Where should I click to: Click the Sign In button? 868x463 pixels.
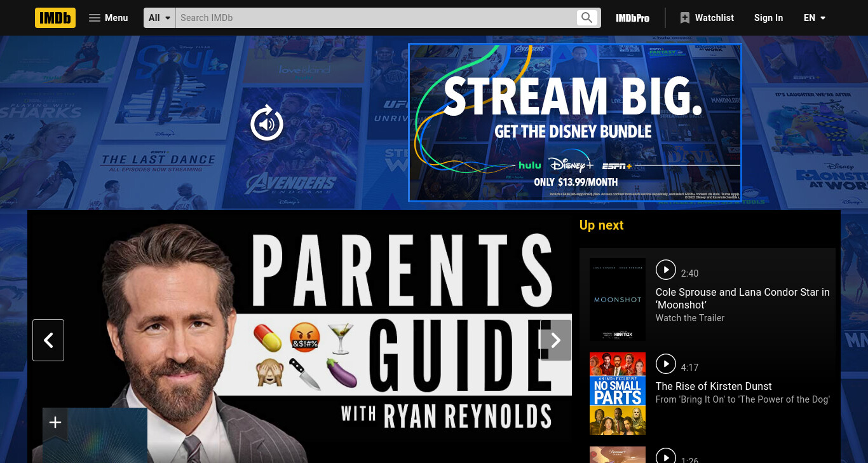coord(768,18)
